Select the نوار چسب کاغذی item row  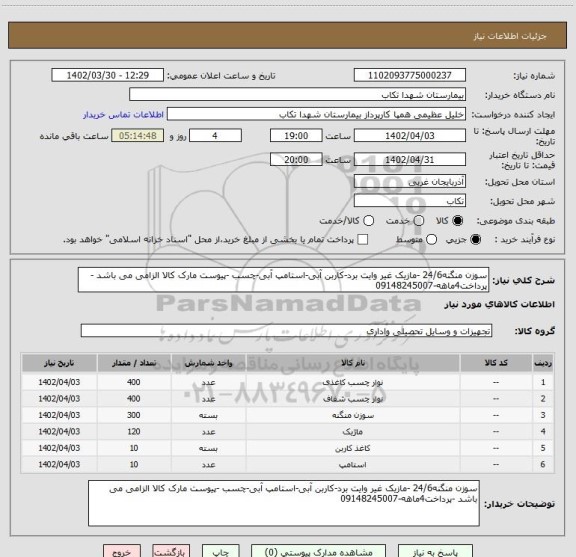pos(288,382)
